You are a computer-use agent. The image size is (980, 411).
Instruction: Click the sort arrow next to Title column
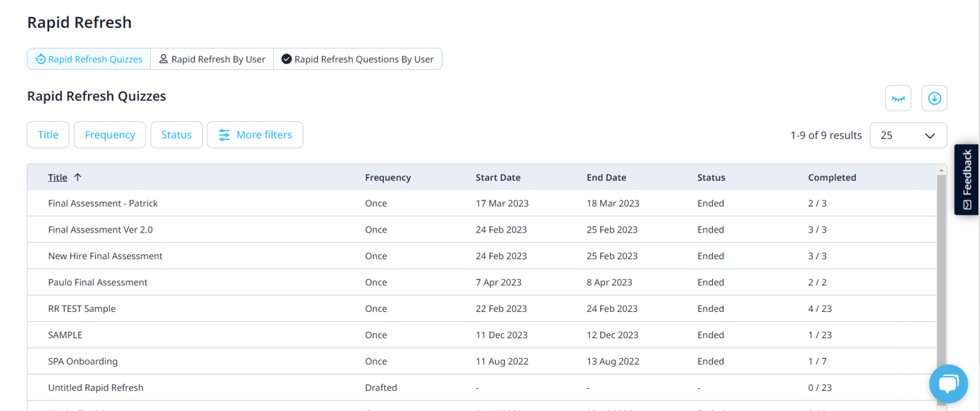(x=78, y=177)
